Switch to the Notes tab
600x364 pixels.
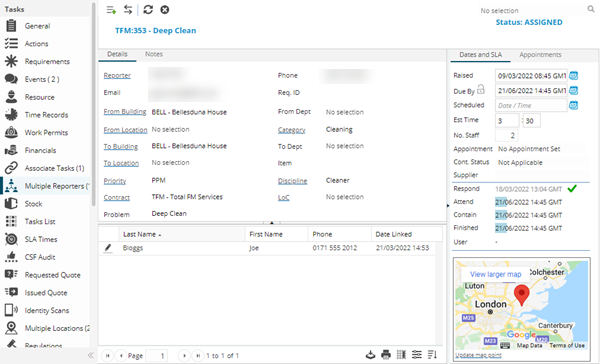[154, 54]
